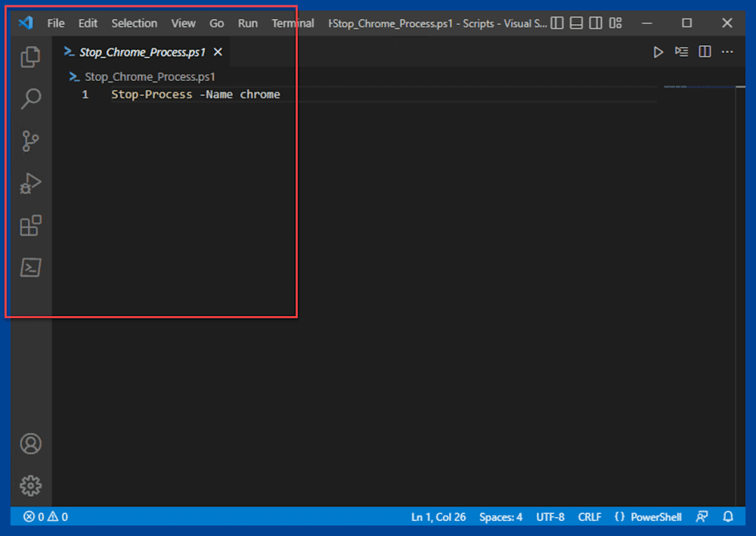Toggle the bottom panel layout icon
The height and width of the screenshot is (536, 756).
(x=576, y=23)
